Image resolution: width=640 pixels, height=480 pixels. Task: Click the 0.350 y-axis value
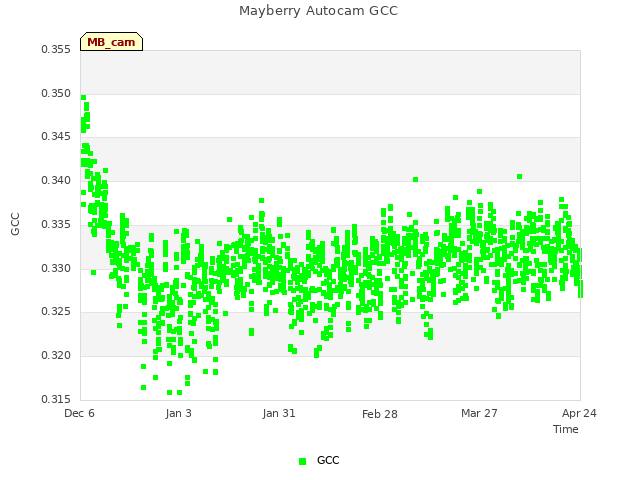56,93
